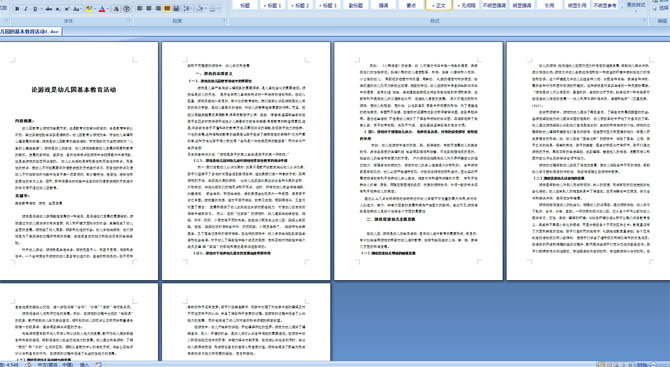Open the Font dialog launcher
This screenshot has height=367, width=670.
129,20
